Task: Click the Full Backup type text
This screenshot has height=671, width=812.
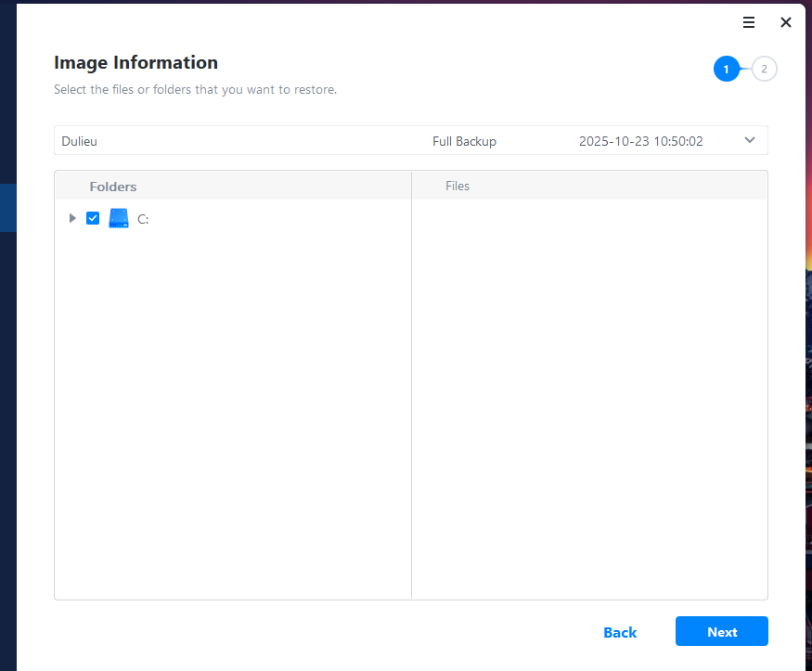Action: 464,142
